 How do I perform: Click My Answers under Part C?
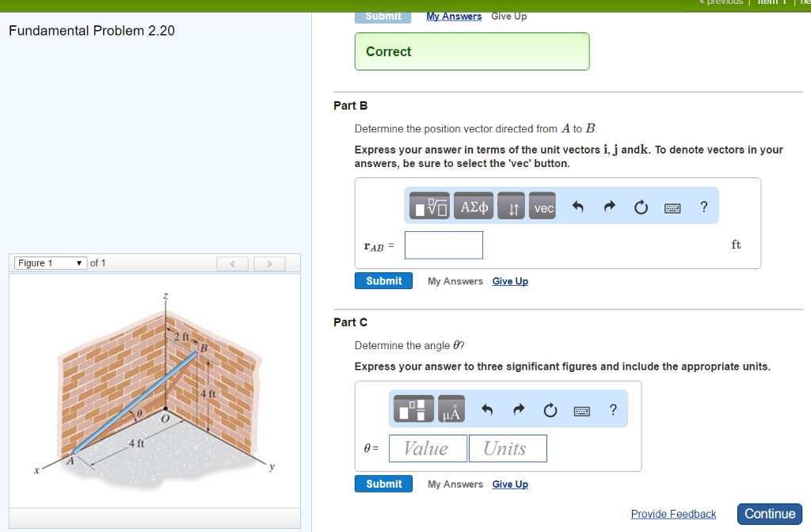[455, 484]
